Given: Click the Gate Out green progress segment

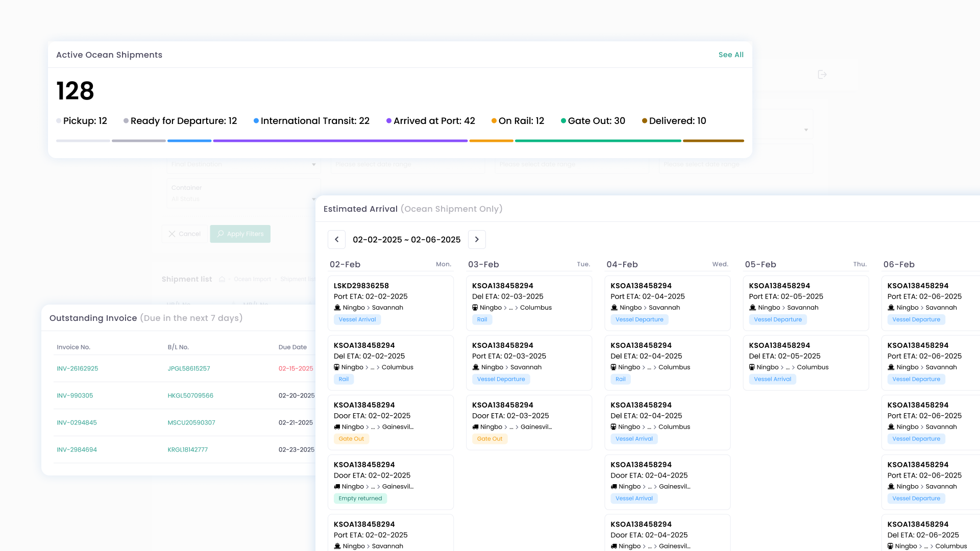Looking at the screenshot, I should [598, 141].
